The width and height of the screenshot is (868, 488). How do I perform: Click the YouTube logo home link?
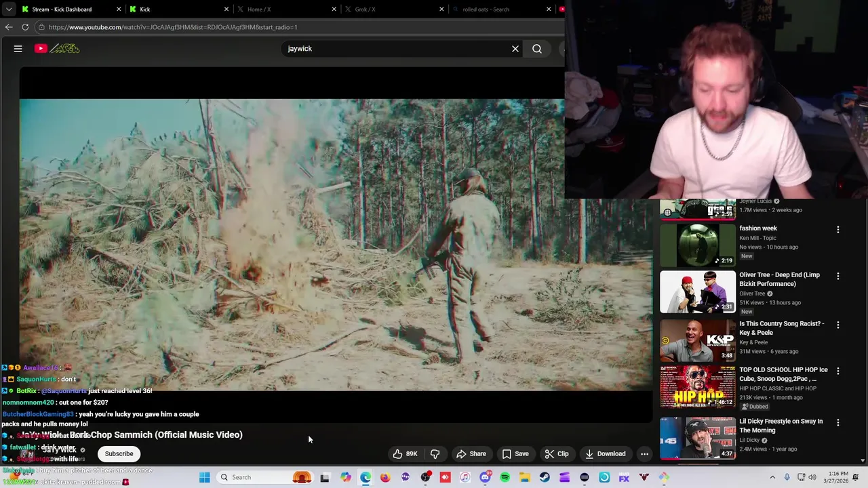point(57,49)
